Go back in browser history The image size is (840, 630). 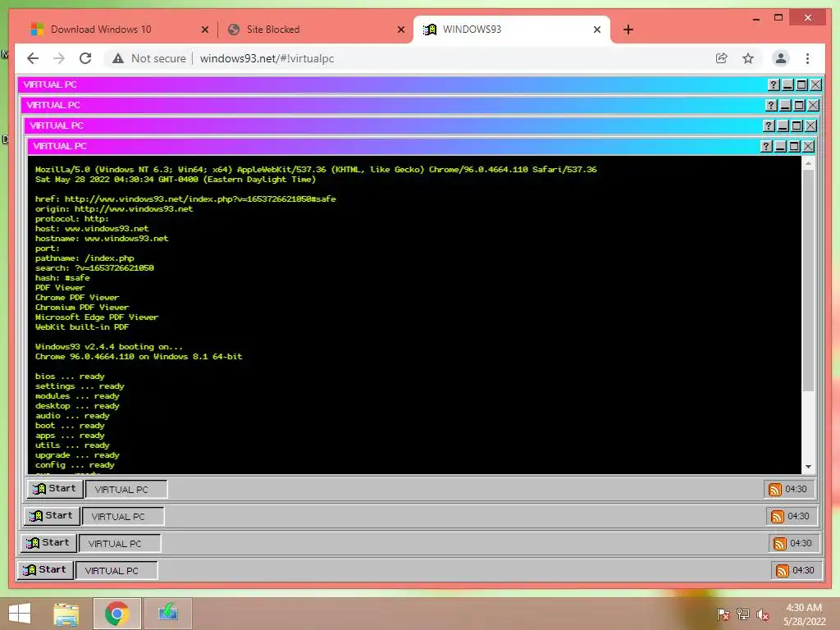33,58
